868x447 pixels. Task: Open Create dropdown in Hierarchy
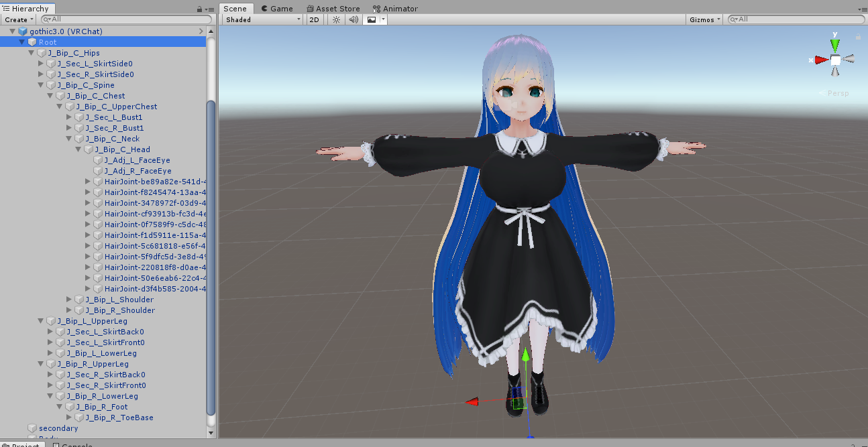tap(18, 19)
